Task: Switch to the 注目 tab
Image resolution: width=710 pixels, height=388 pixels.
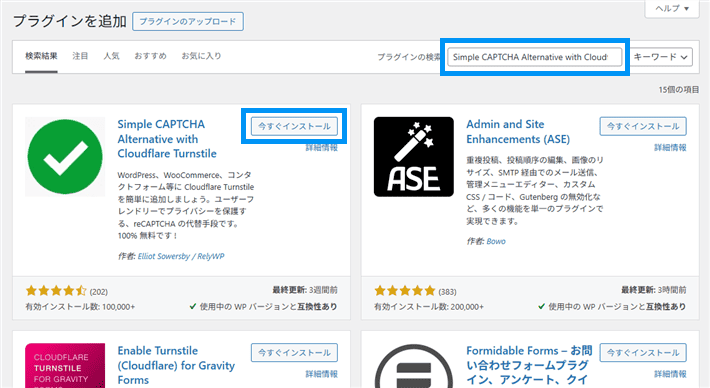Action: pos(80,56)
